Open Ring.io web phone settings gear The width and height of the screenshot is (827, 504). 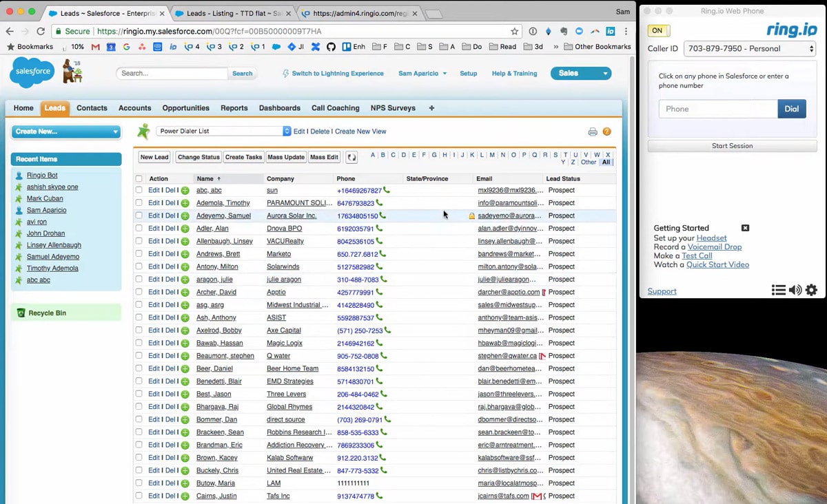[x=811, y=291]
